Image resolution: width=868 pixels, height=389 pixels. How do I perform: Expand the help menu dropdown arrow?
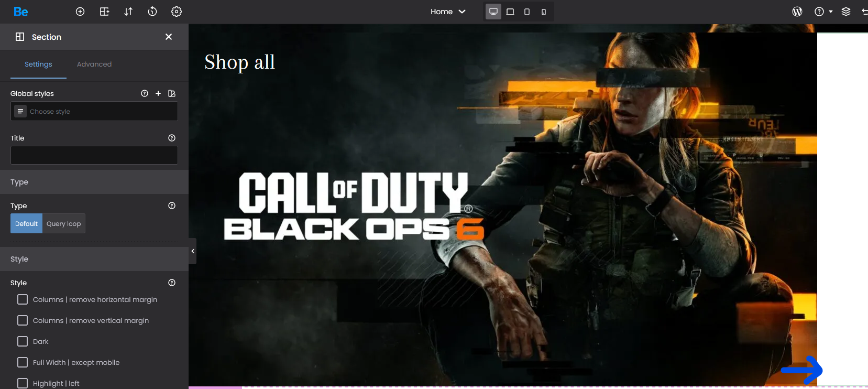831,12
